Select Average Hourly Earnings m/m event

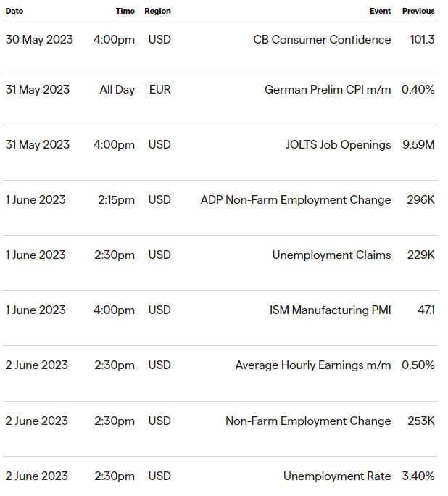coord(313,365)
